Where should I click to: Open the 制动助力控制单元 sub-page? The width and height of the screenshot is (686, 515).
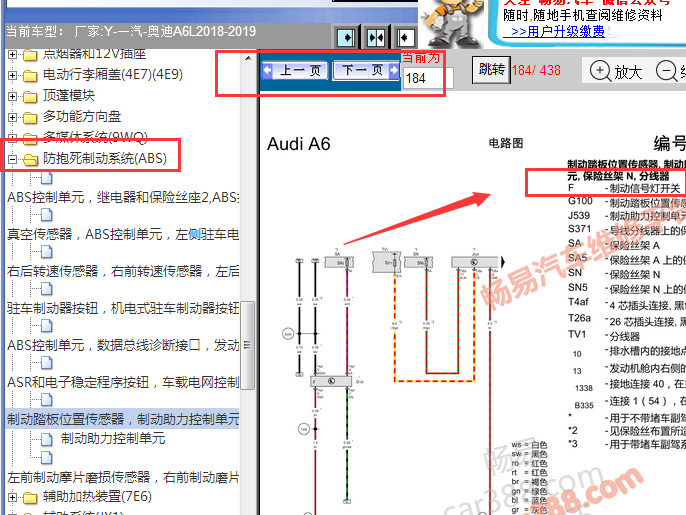coord(113,438)
